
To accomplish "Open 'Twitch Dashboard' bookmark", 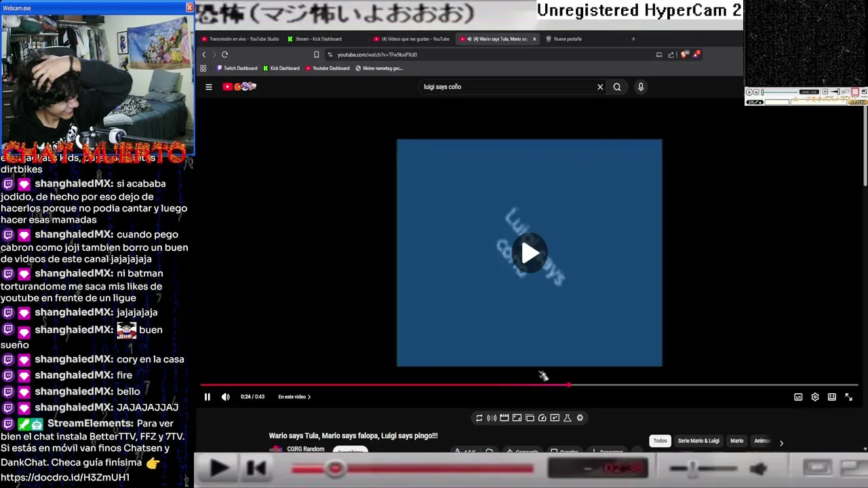I will click(x=237, y=68).
